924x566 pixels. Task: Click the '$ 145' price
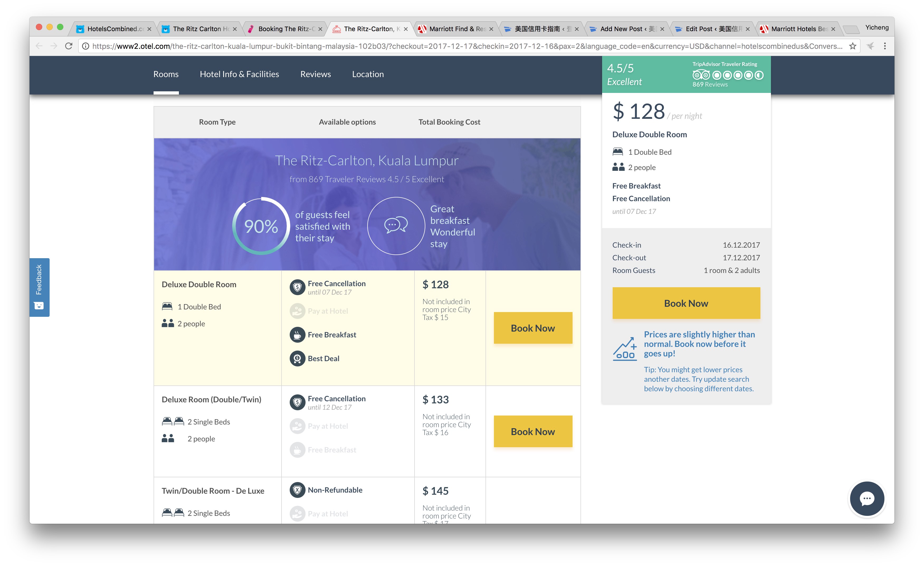point(435,490)
